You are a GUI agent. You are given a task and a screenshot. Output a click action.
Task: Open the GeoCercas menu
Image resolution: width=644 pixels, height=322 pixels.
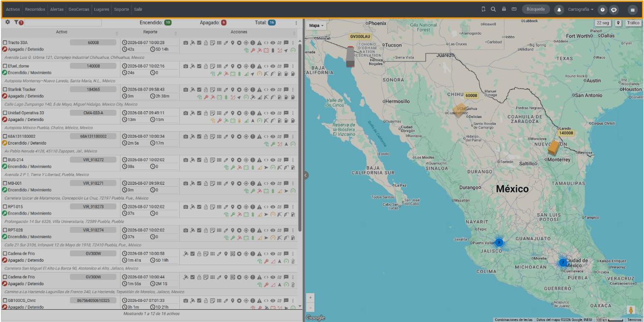(x=79, y=9)
